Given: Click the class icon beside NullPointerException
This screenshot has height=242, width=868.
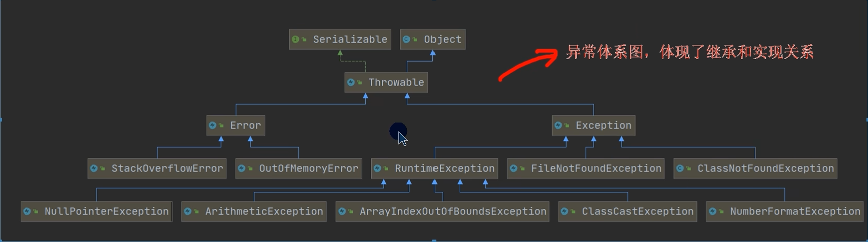Looking at the screenshot, I should point(27,211).
